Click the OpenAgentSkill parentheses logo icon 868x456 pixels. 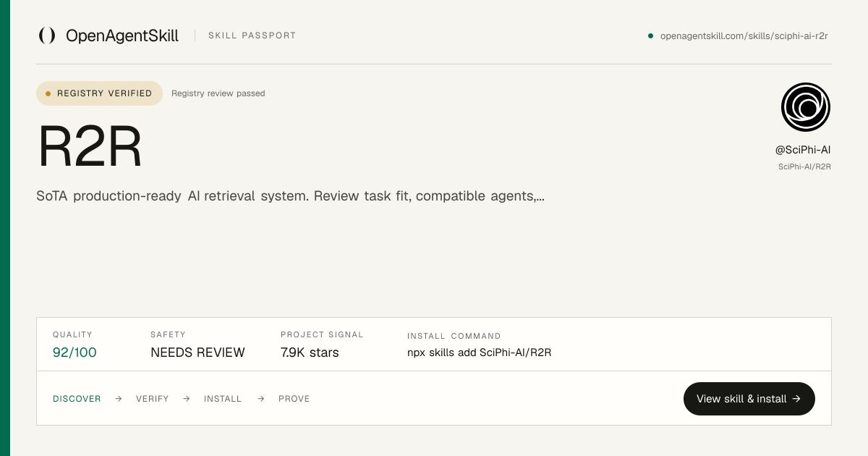(x=47, y=35)
